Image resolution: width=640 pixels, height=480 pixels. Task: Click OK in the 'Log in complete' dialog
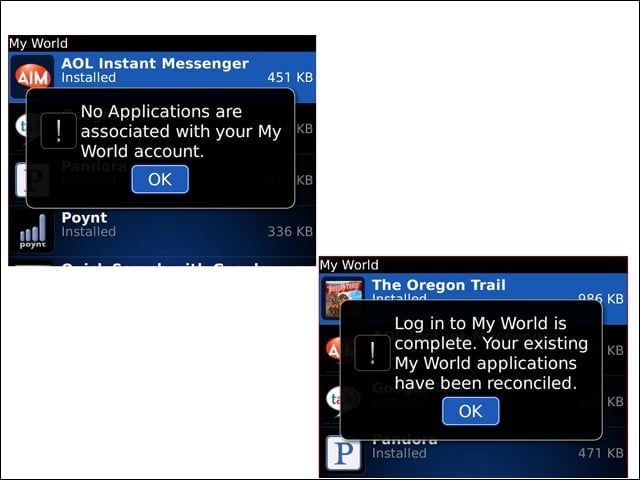[471, 411]
